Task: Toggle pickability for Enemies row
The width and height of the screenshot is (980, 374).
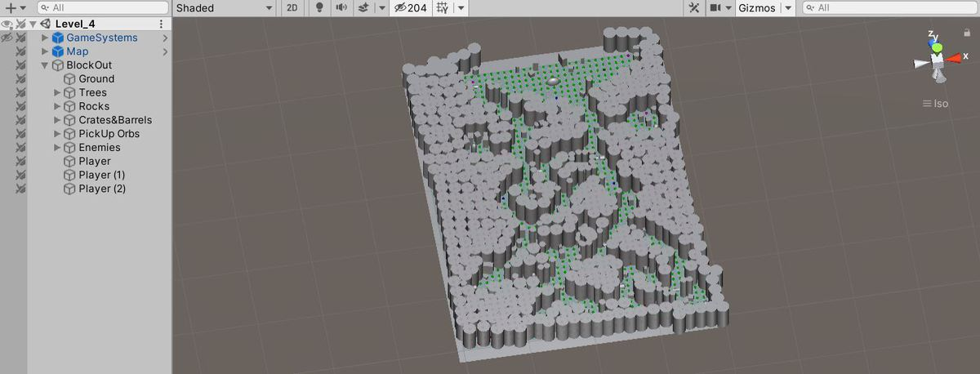Action: (x=20, y=148)
